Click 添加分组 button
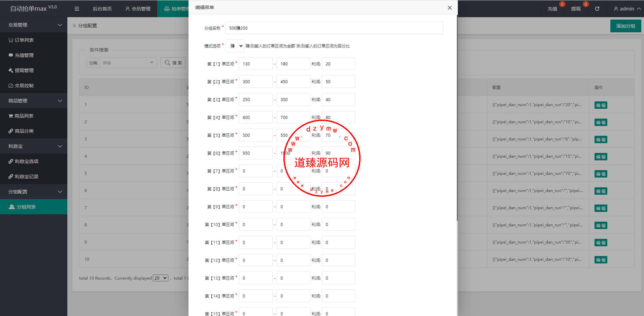644x316 pixels. pyautogui.click(x=625, y=26)
